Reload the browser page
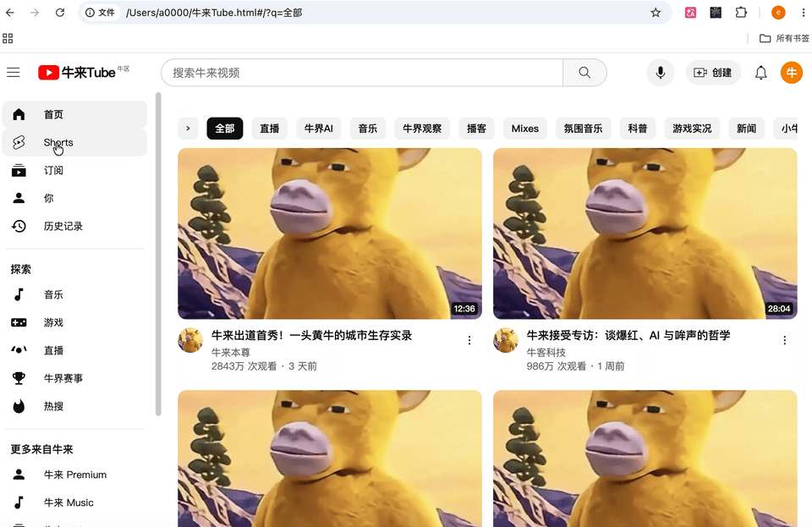Viewport: 812px width, 527px height. click(60, 13)
